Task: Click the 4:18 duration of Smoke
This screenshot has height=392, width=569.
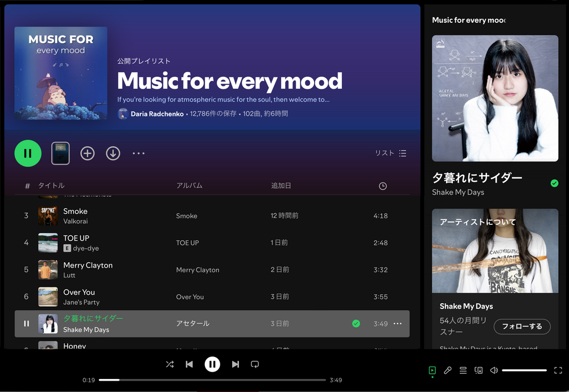Action: click(380, 216)
